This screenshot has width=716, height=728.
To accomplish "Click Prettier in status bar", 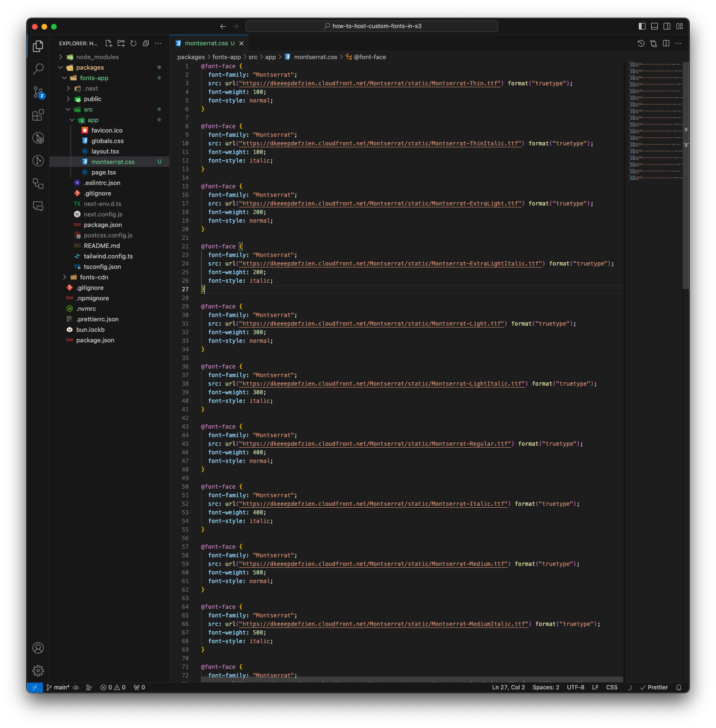I will [x=654, y=687].
